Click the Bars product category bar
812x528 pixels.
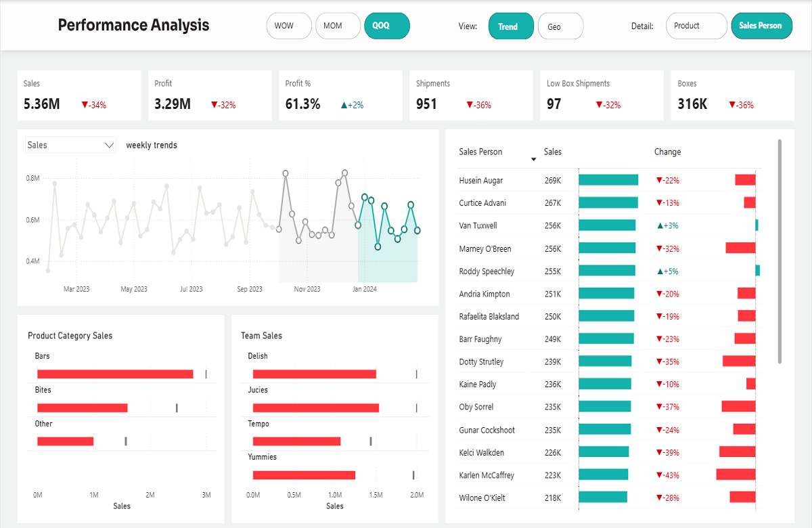click(x=115, y=374)
